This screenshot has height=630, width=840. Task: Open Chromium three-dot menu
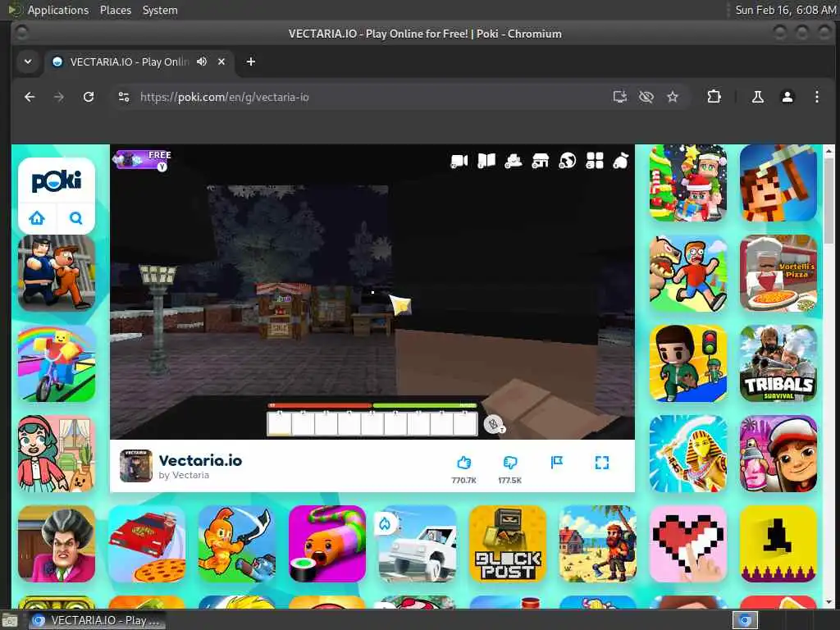pyautogui.click(x=816, y=97)
